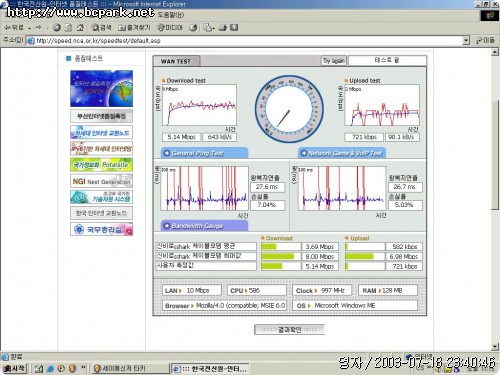Image resolution: width=500 pixels, height=375 pixels.
Task: Click the circular speed gauge dial
Action: click(x=289, y=109)
